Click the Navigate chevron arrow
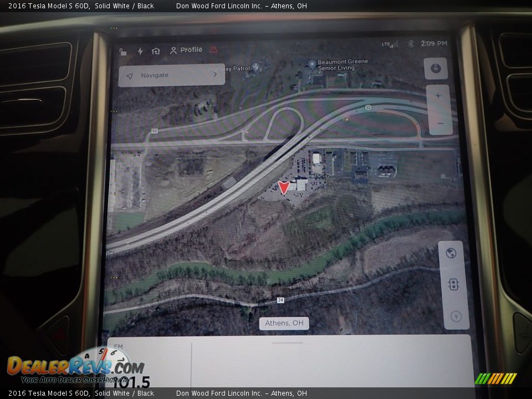 [x=215, y=75]
